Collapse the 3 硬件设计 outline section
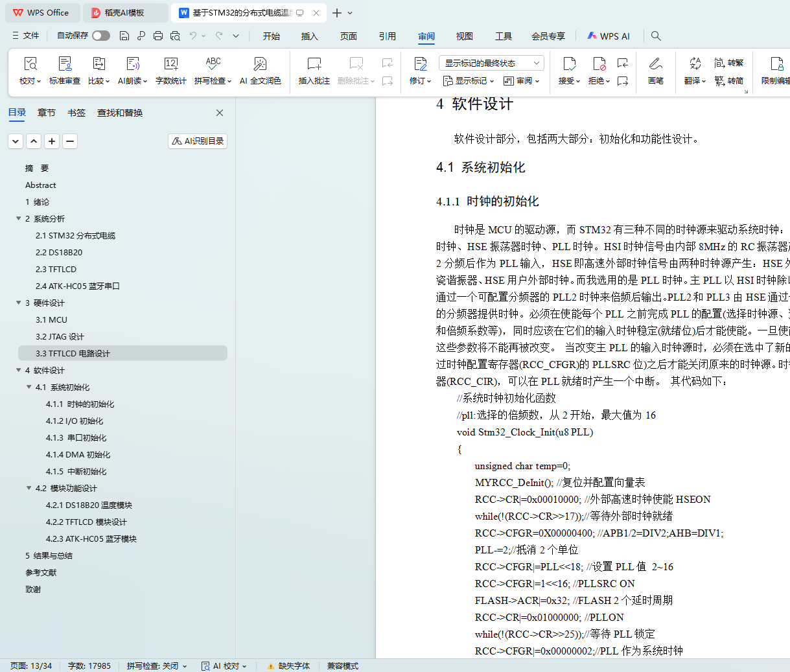This screenshot has width=790, height=672. [x=19, y=303]
